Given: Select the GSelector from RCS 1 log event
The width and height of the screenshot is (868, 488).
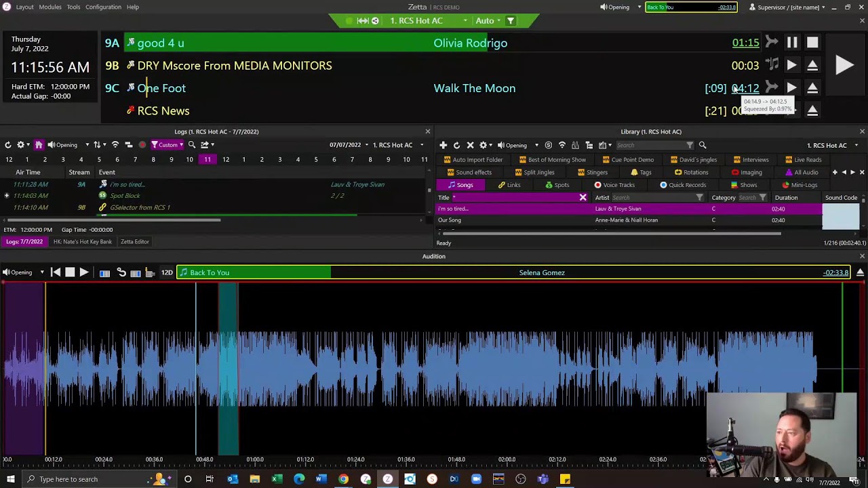Looking at the screenshot, I should 140,207.
